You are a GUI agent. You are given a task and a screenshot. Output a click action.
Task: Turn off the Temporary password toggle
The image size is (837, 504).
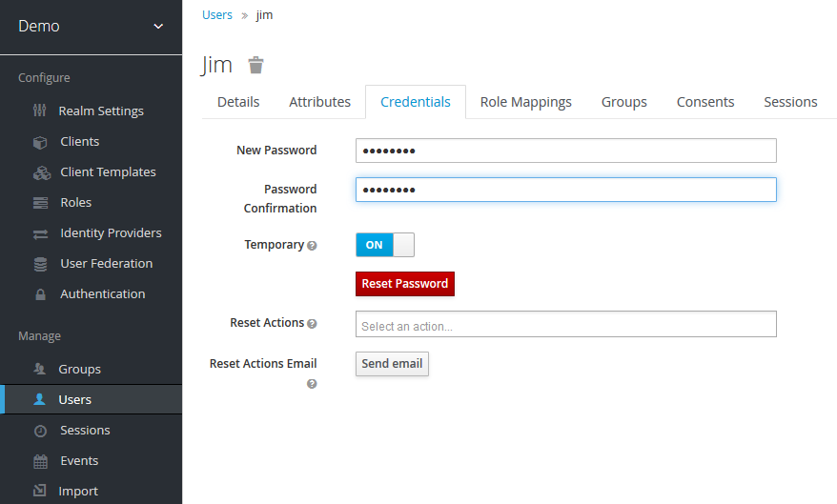pyautogui.click(x=385, y=245)
